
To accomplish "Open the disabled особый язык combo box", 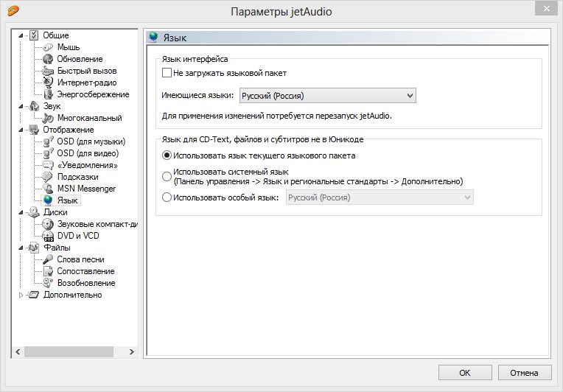I will coord(380,197).
